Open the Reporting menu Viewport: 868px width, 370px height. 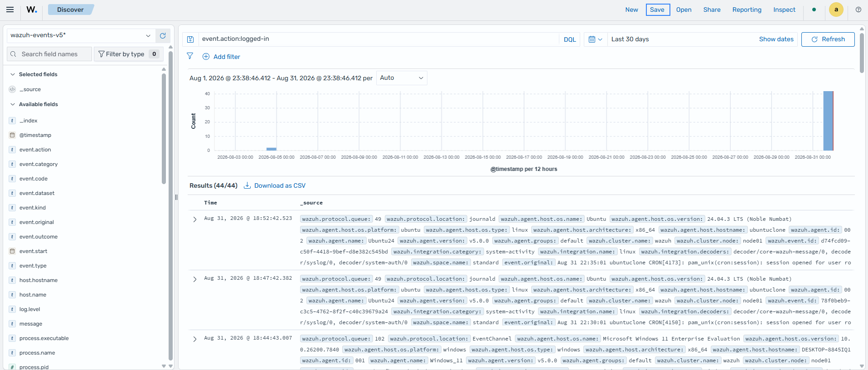[x=747, y=10]
